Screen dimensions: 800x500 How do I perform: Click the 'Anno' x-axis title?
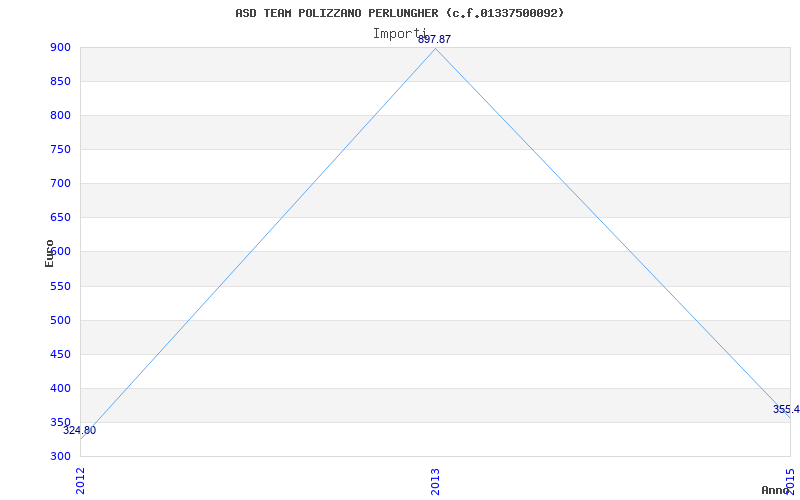pyautogui.click(x=775, y=490)
